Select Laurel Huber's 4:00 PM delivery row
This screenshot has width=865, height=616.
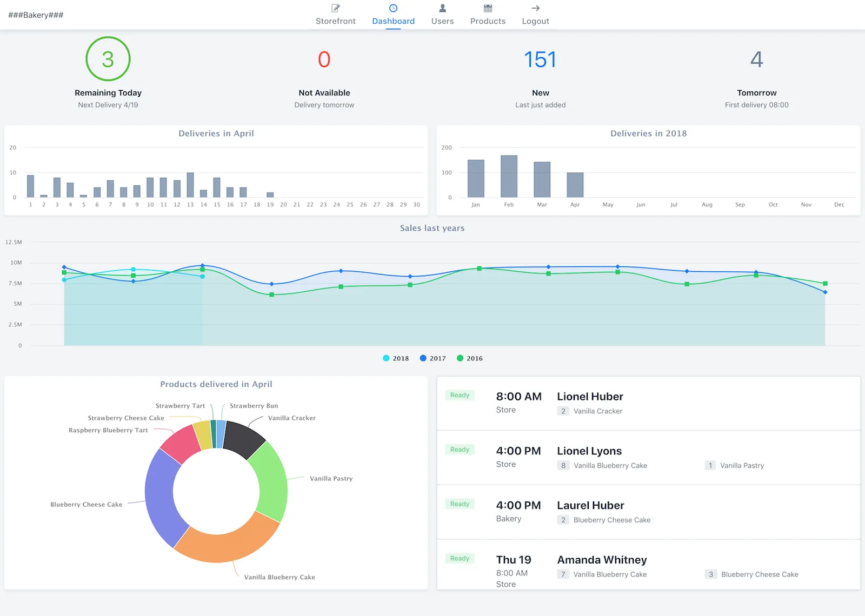pyautogui.click(x=649, y=512)
